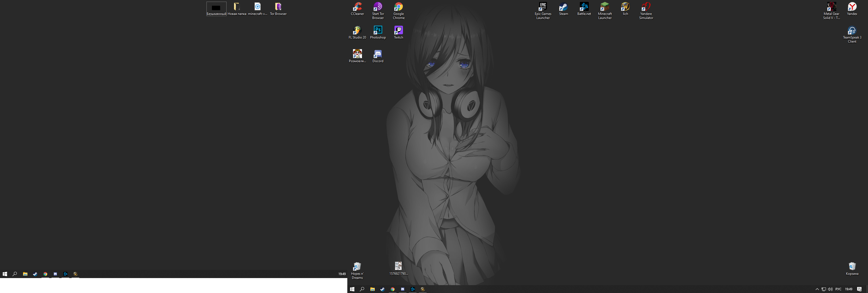868x293 pixels.
Task: Launch the Start Tor Browser shortcut
Action: pyautogui.click(x=378, y=11)
